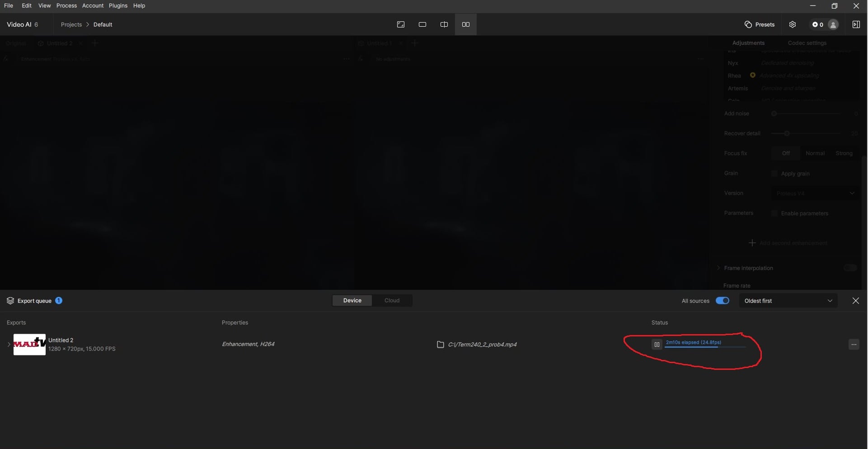Switch to side-by-side view layout
The width and height of the screenshot is (868, 449).
tap(465, 24)
